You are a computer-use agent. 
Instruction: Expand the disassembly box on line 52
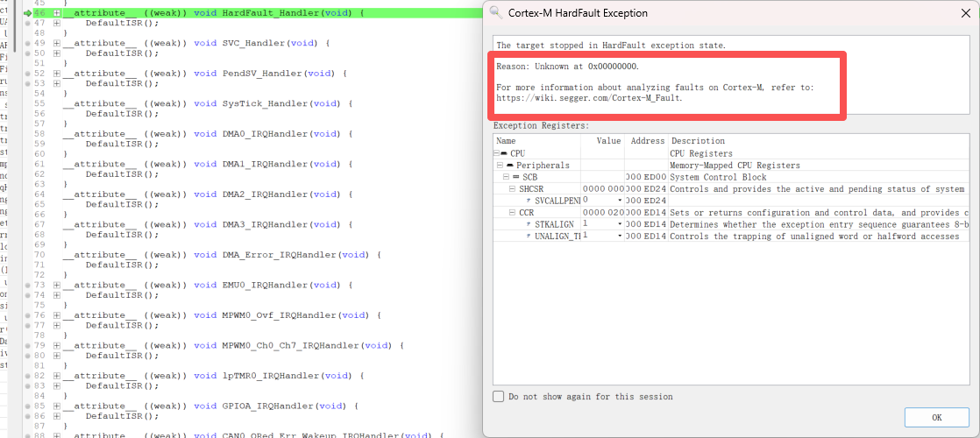pyautogui.click(x=57, y=74)
